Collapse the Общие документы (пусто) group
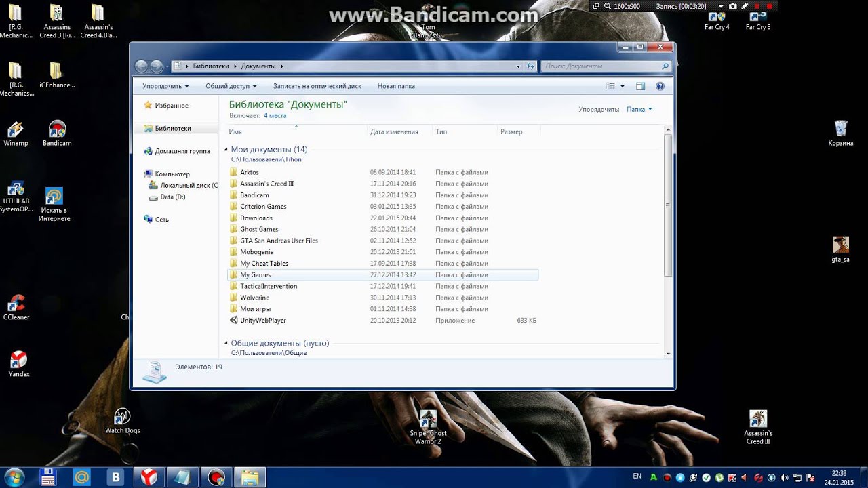Image resolution: width=868 pixels, height=488 pixels. click(x=226, y=344)
